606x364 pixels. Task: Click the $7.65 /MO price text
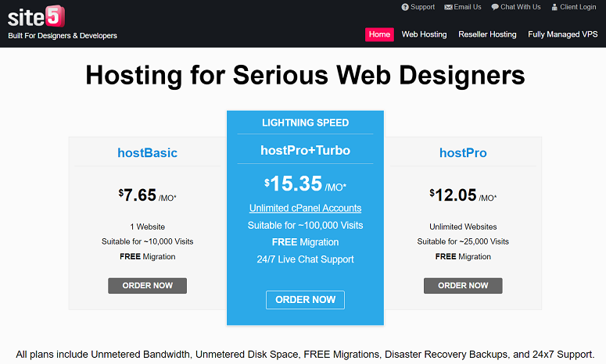[x=147, y=195]
